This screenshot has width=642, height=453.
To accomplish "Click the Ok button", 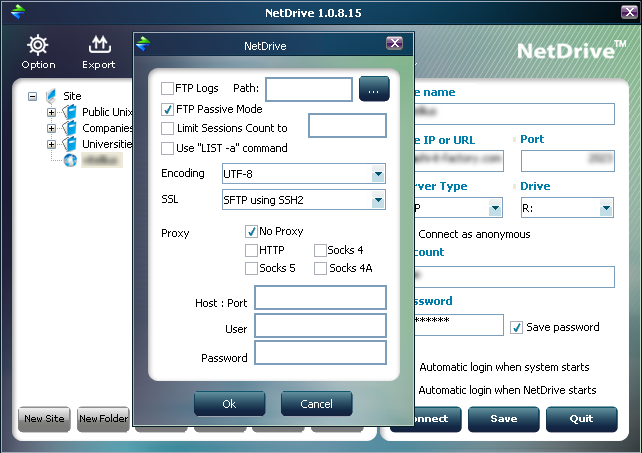I will (229, 404).
